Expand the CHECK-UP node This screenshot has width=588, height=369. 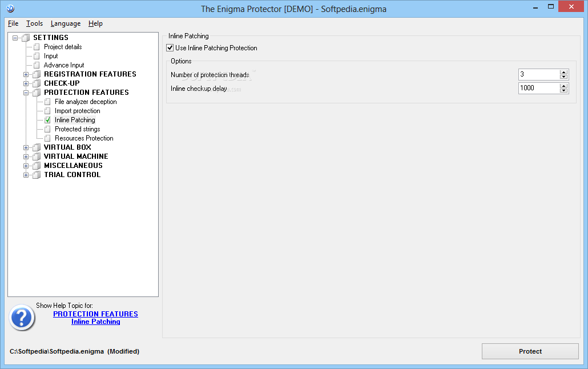pyautogui.click(x=26, y=83)
